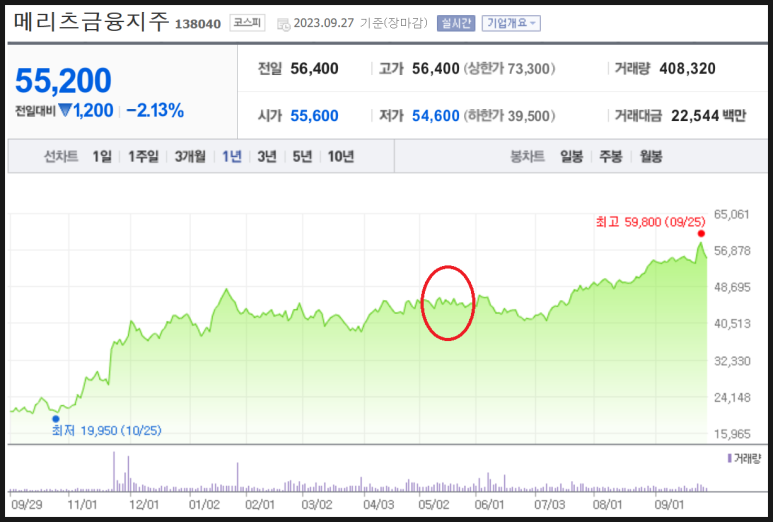Select the 3년 line chart tab
The image size is (773, 522).
267,157
